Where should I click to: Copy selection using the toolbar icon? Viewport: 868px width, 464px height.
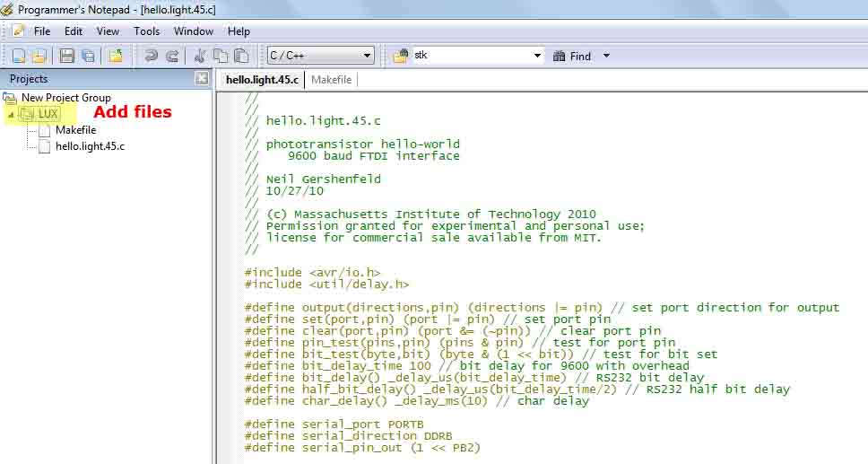221,56
